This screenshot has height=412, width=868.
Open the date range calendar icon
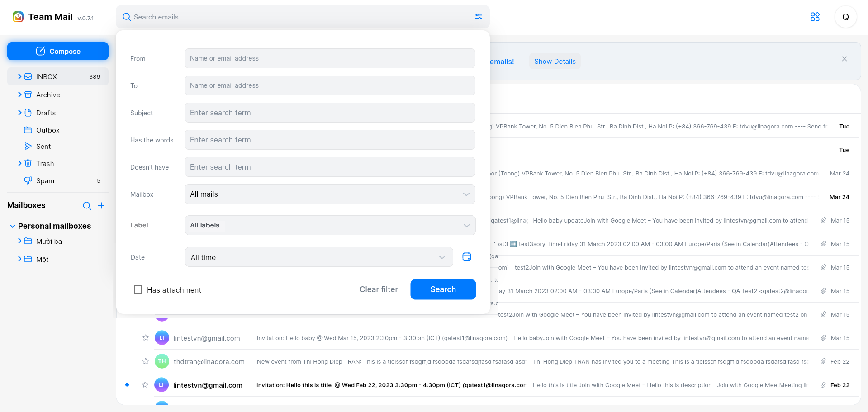pos(466,257)
